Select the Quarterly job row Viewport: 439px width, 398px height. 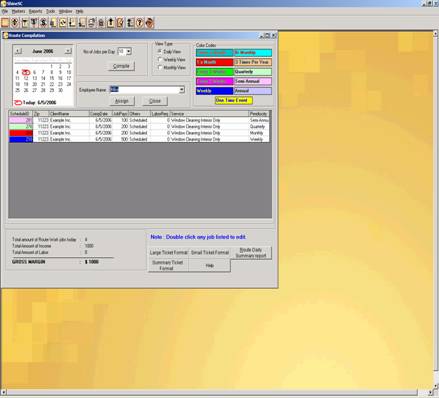point(139,127)
